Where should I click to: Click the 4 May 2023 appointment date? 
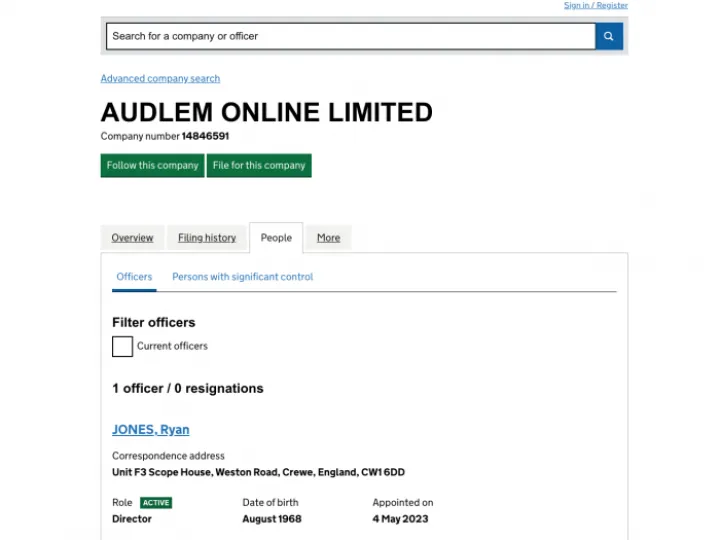(x=400, y=519)
